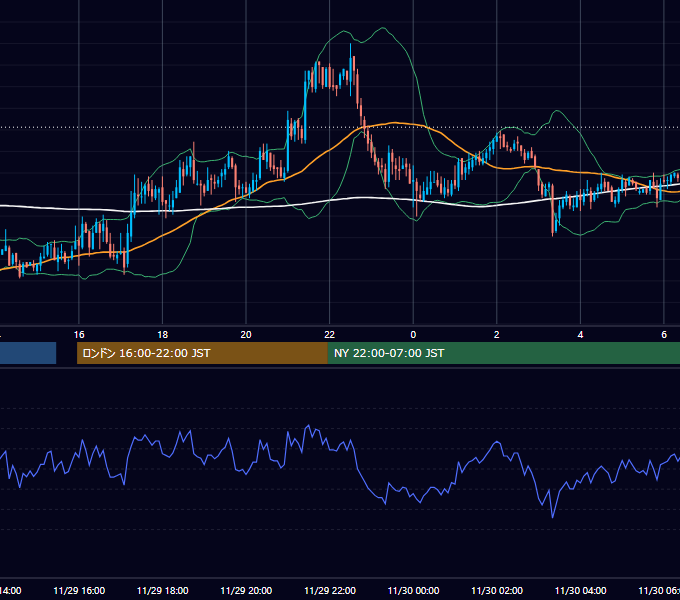Click the hour label 22 on the chart axis

(330, 335)
